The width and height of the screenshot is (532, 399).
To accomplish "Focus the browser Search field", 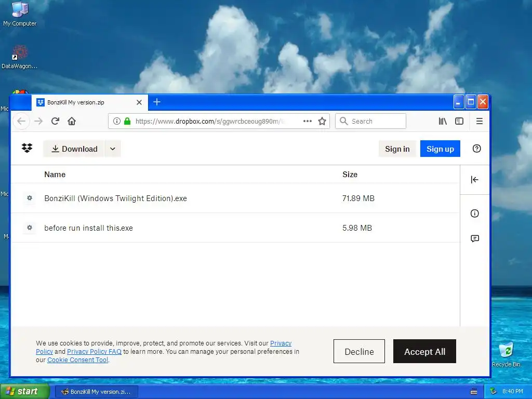I will coord(370,121).
